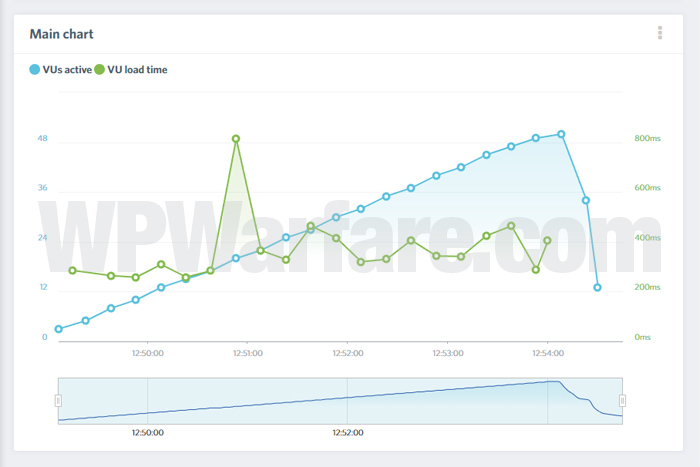Click the first green load time data point
The image size is (700, 467).
coord(72,271)
